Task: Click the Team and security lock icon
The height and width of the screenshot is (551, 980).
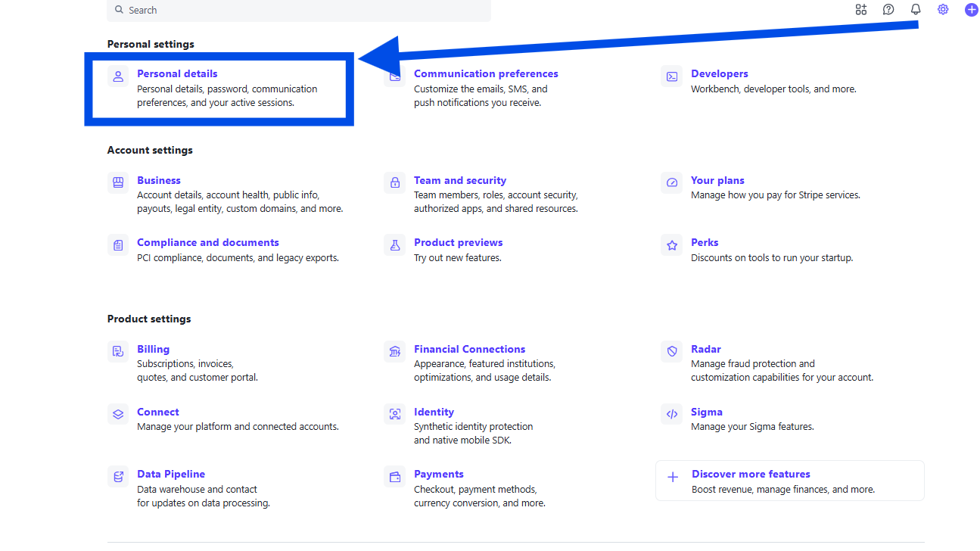Action: (x=394, y=182)
